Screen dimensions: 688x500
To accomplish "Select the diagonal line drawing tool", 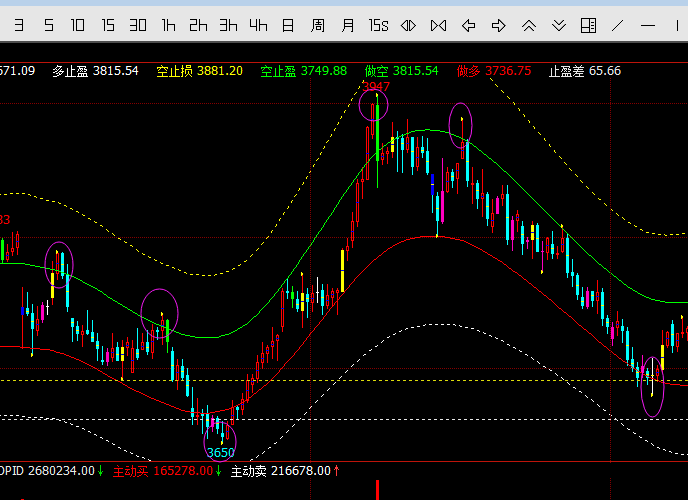I will pyautogui.click(x=619, y=25).
